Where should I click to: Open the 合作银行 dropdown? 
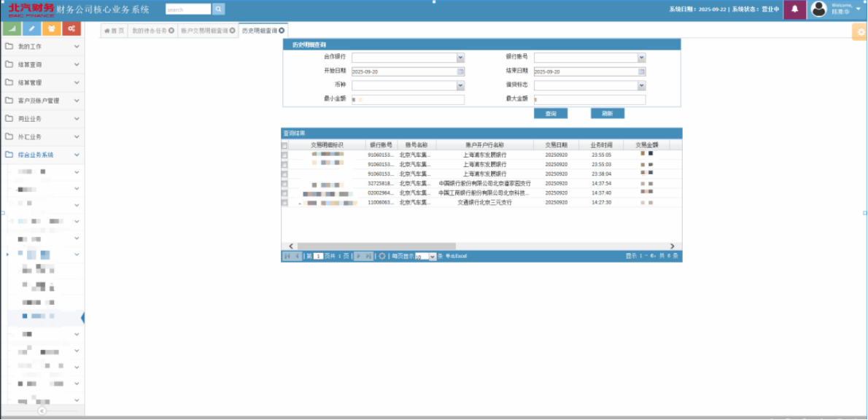460,58
